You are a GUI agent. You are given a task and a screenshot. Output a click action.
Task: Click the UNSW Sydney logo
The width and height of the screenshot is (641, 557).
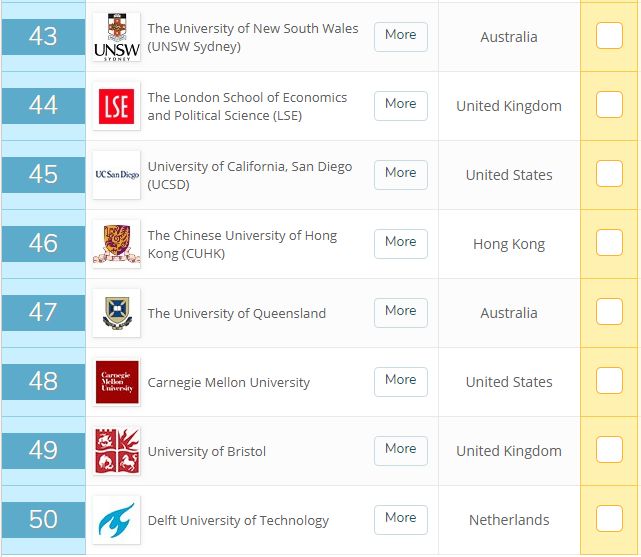[x=116, y=37]
